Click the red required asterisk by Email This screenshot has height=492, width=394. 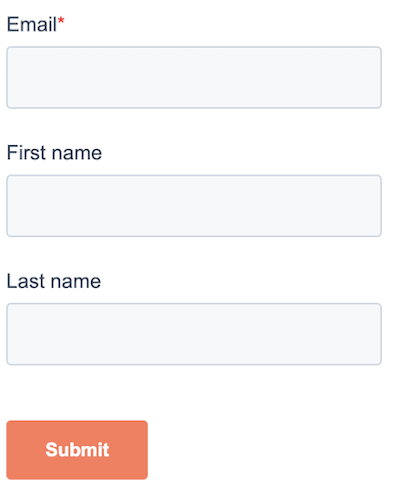click(61, 21)
